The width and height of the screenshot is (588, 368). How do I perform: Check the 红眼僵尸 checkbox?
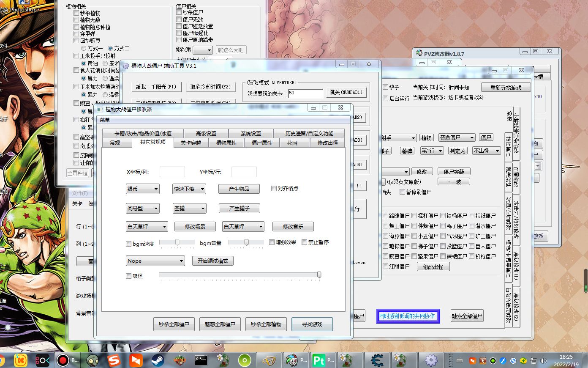[385, 266]
